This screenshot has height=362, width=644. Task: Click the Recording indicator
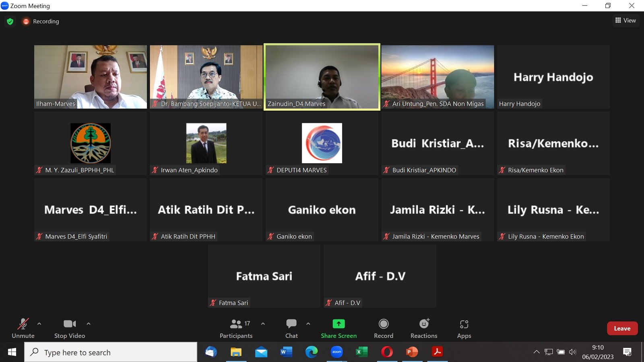[41, 21]
